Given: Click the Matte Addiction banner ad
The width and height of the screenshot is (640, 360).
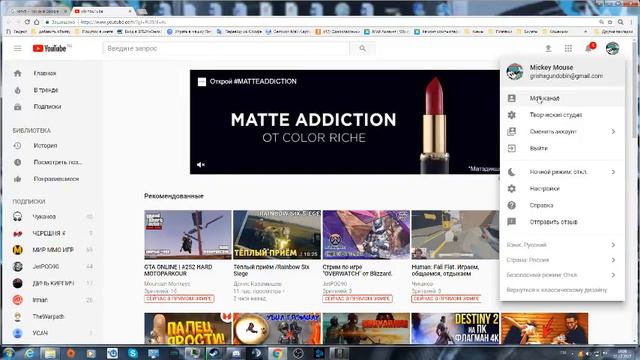Looking at the screenshot, I should pyautogui.click(x=344, y=122).
